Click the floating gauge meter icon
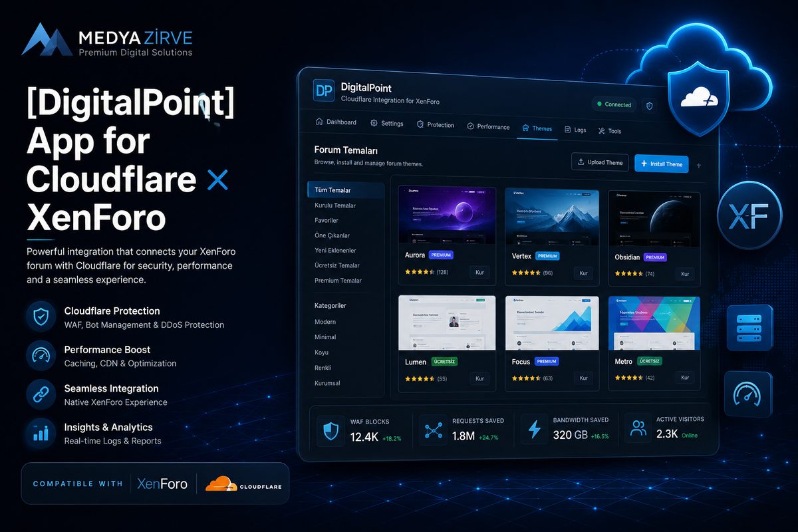The height and width of the screenshot is (532, 798). [749, 394]
